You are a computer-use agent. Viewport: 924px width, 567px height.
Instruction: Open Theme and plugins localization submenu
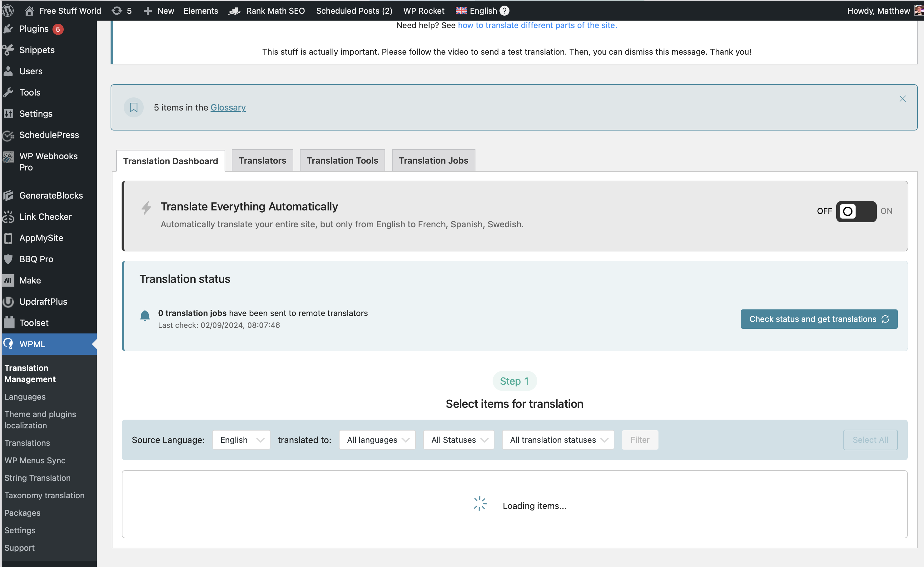coord(40,420)
